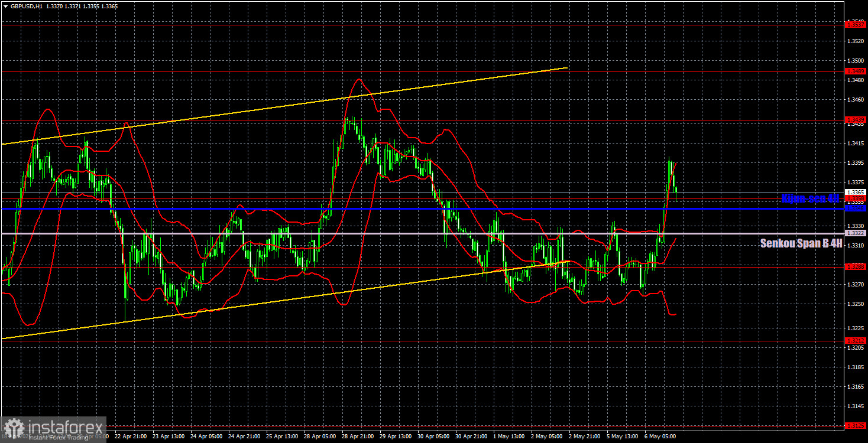Click the 1.3500 price scale value
This screenshot has width=868, height=443.
[x=855, y=61]
